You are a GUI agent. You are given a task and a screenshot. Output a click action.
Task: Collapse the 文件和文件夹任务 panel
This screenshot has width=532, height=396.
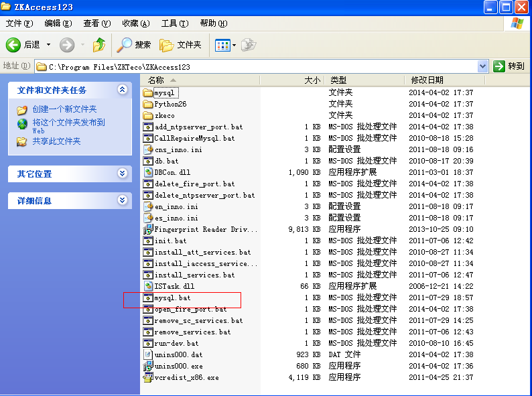pos(122,90)
